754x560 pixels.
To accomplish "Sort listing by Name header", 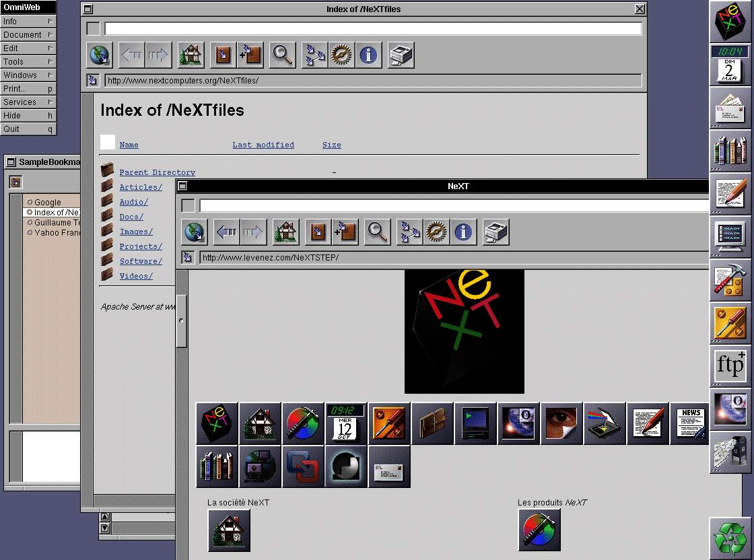I will coord(129,145).
